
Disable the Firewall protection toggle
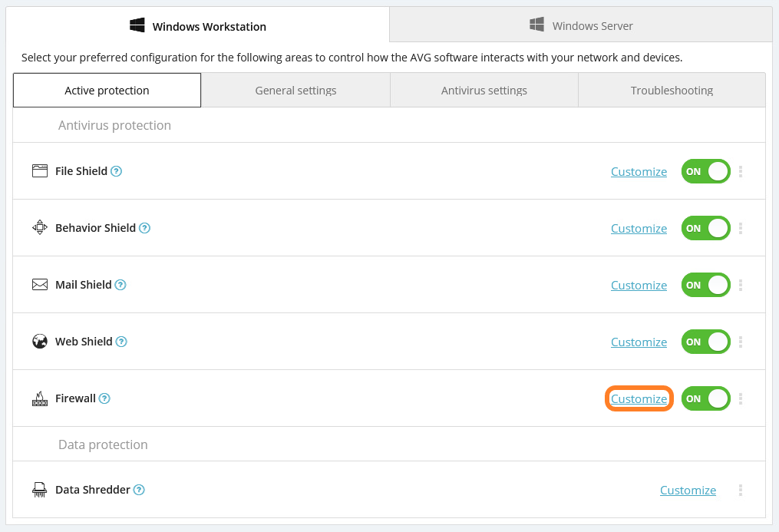pos(705,398)
